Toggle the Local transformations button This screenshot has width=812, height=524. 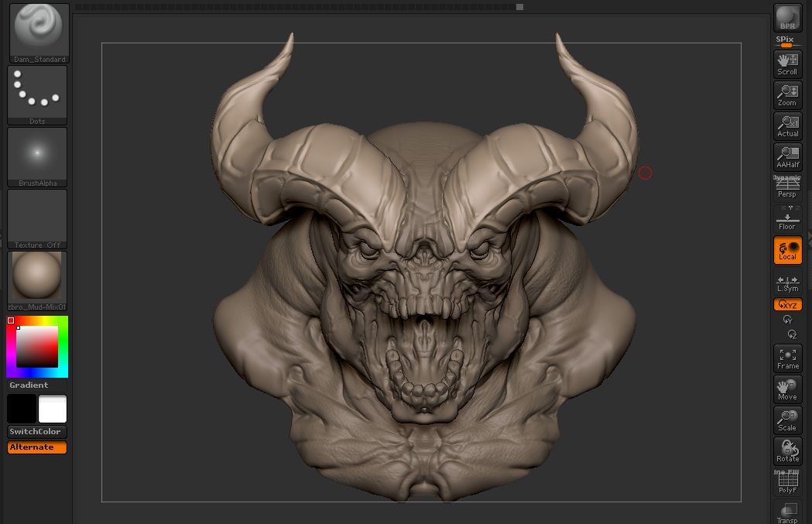coord(788,251)
